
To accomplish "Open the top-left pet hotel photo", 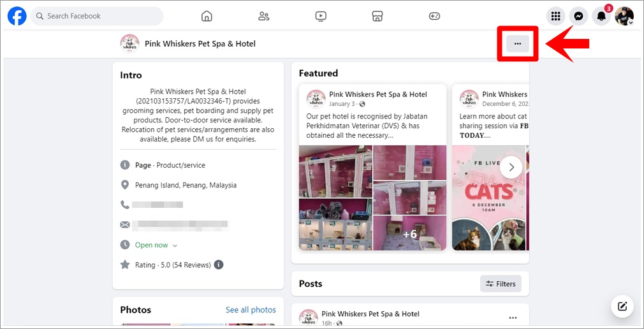I will tap(335, 172).
